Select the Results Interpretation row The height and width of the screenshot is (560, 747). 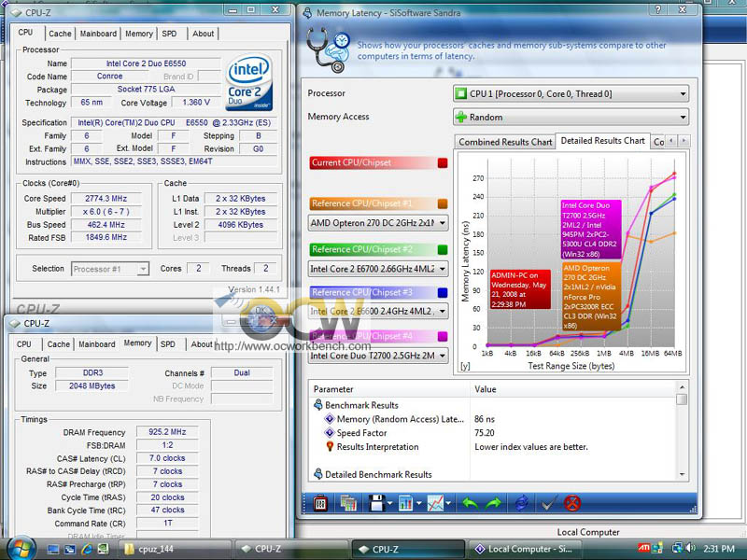pos(493,447)
